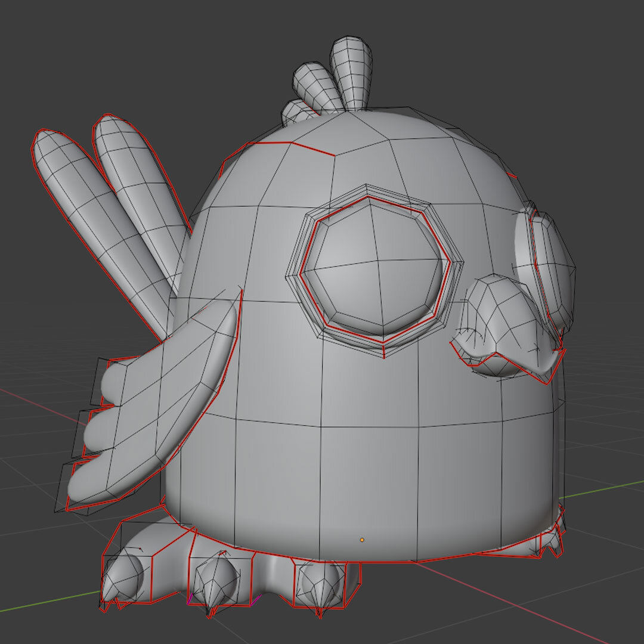Select the tallest crest feather on head
Image resolution: width=644 pixels, height=644 pixels.
352,74
